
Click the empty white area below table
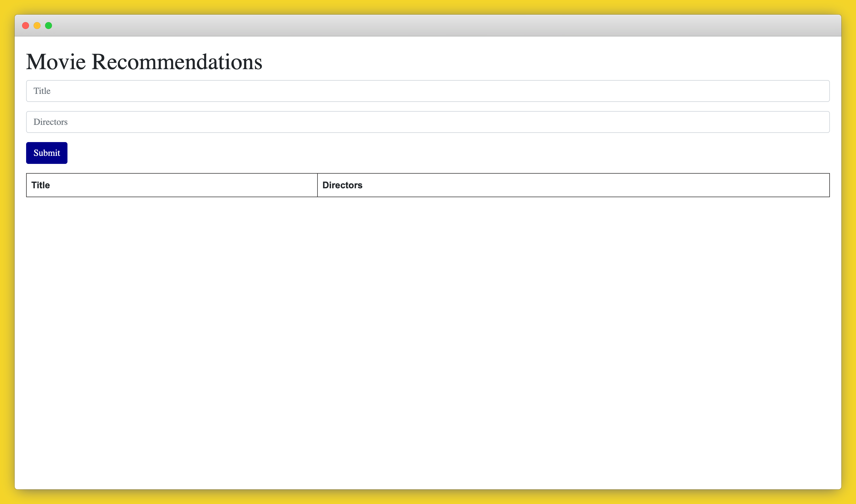[428, 340]
